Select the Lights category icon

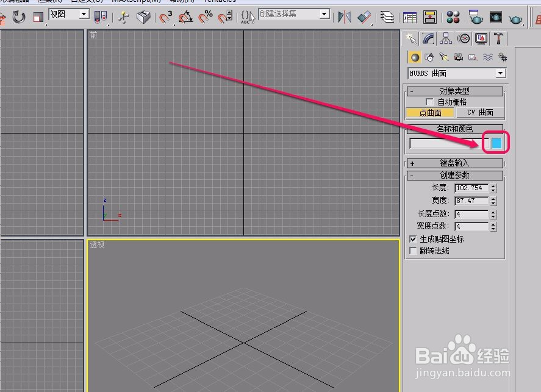coord(443,57)
